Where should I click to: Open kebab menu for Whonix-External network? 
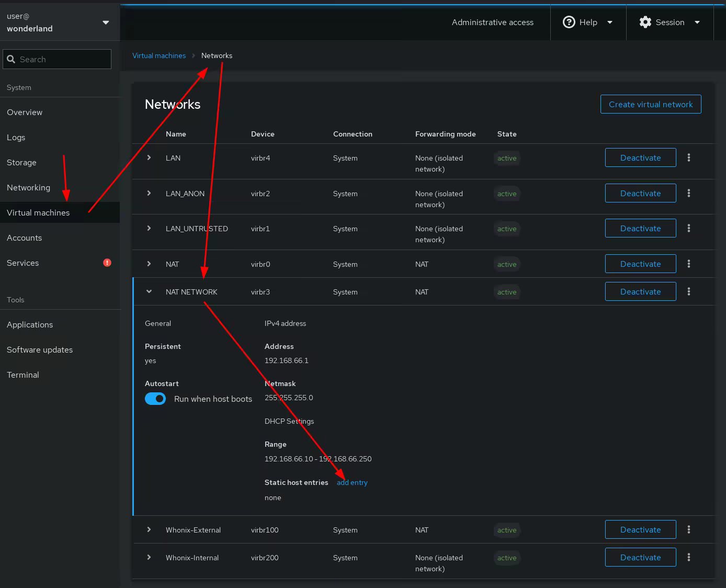pyautogui.click(x=688, y=529)
